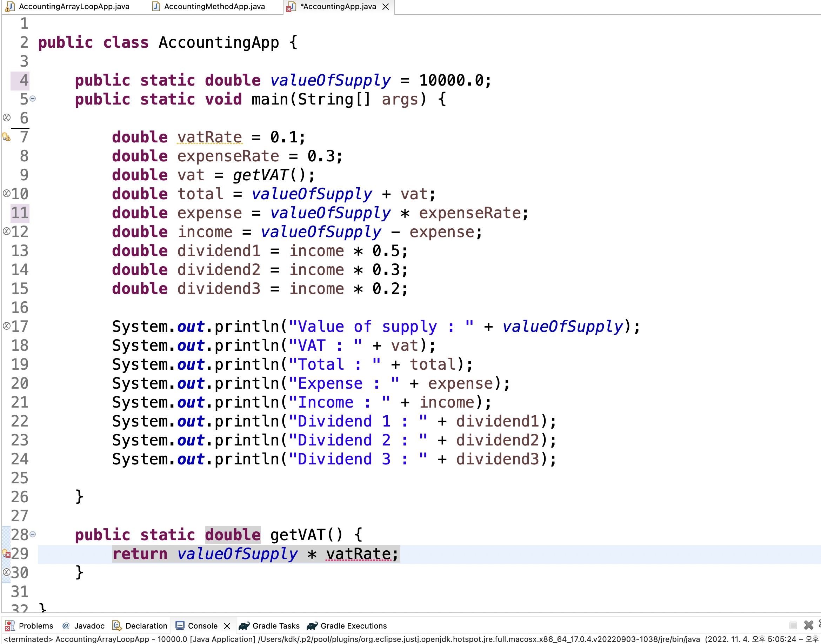The image size is (821, 644).
Task: Switch to the AccountingArrayLoopApp.java tab
Action: [x=74, y=6]
